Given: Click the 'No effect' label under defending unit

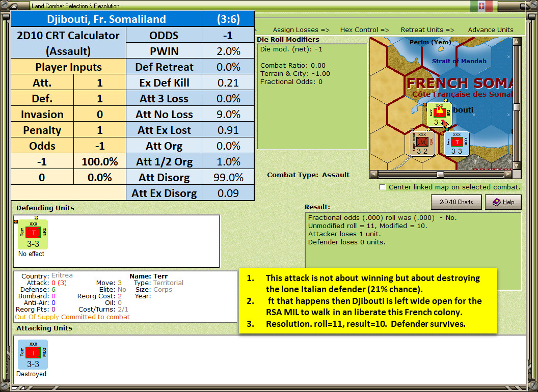Looking at the screenshot, I should coord(31,254).
